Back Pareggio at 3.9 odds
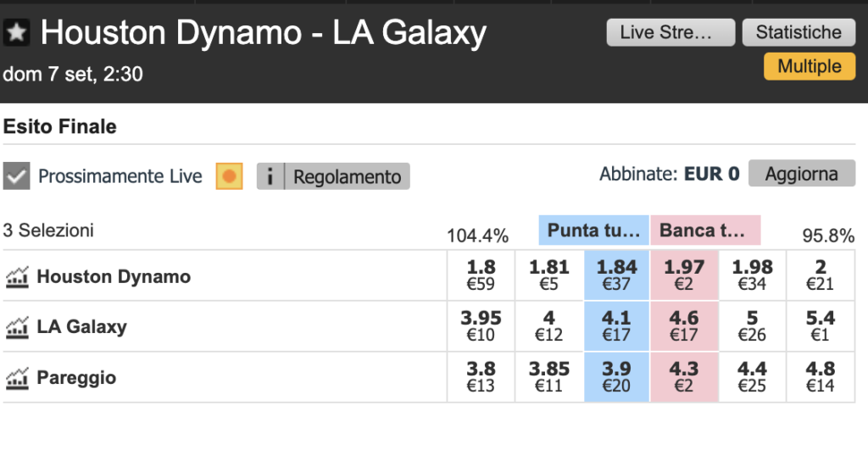This screenshot has width=868, height=461. [617, 377]
